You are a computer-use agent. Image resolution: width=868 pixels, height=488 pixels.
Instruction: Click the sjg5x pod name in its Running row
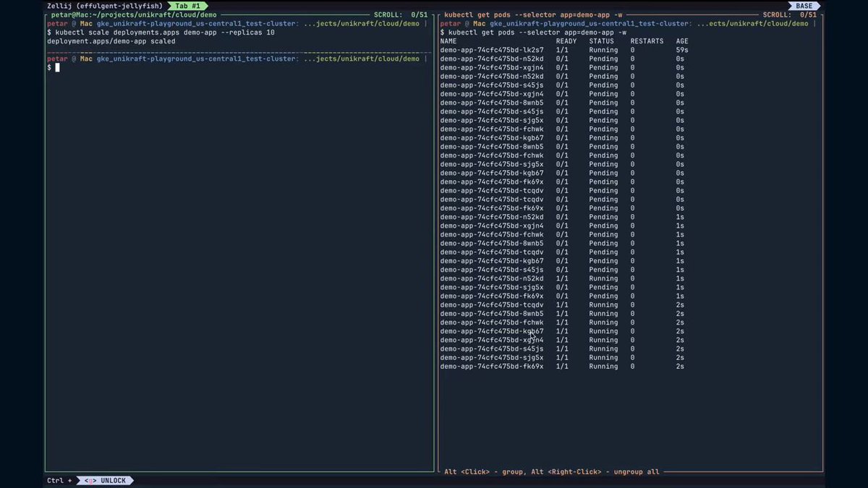tap(492, 358)
